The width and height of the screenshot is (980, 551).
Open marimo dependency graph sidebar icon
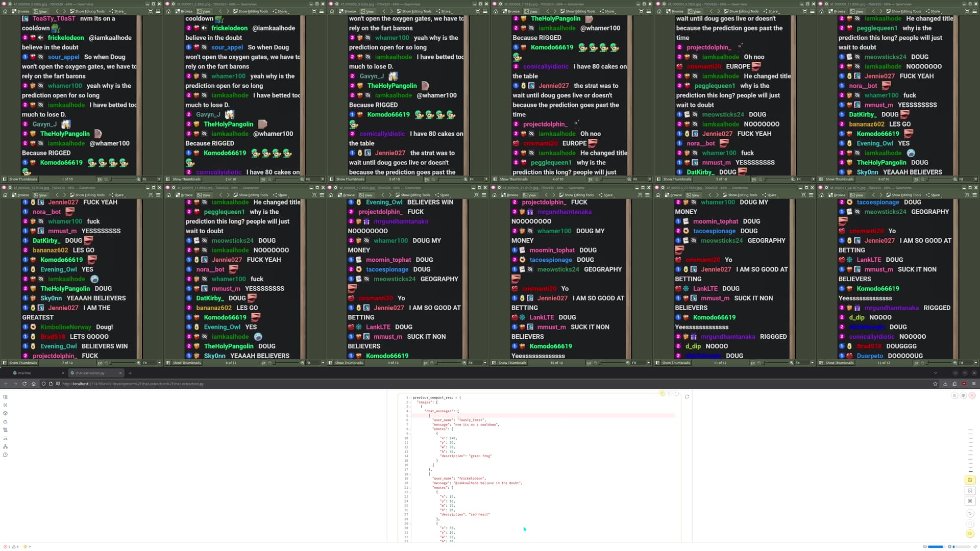(5, 446)
